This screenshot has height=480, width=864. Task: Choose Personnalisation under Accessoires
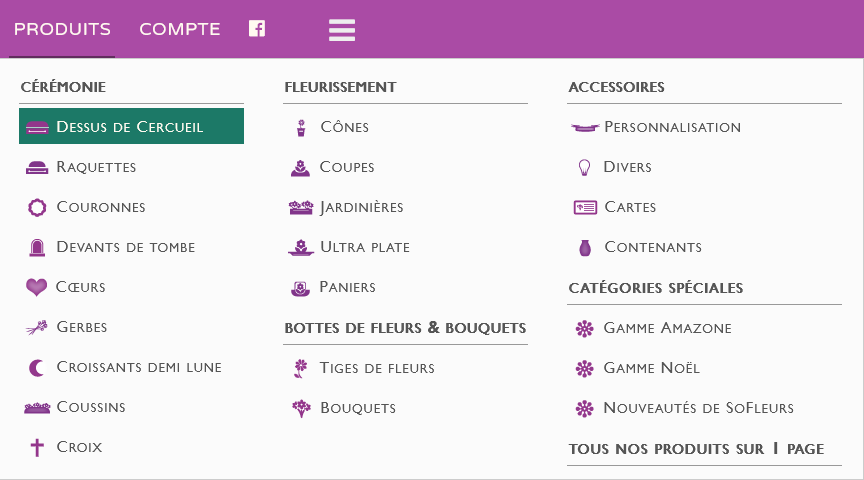672,127
